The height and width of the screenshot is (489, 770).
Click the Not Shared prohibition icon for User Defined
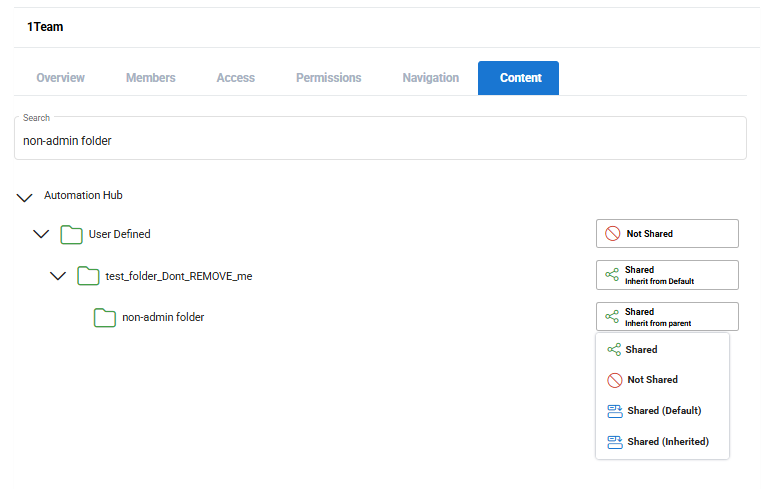613,234
